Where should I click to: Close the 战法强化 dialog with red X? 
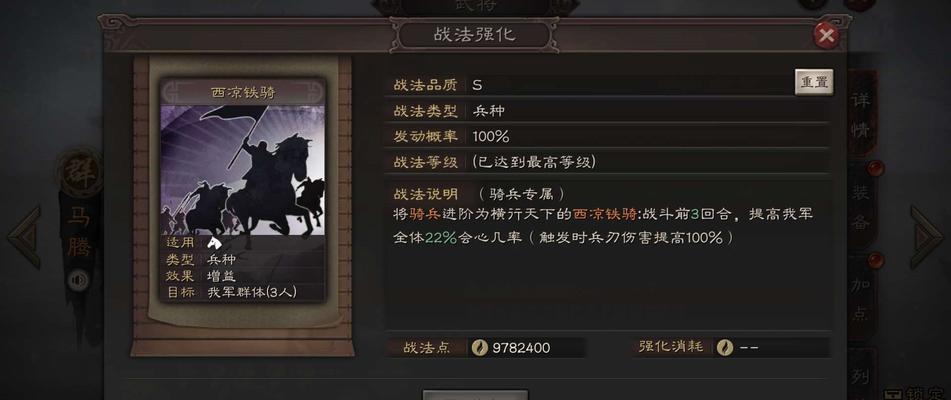coord(825,36)
